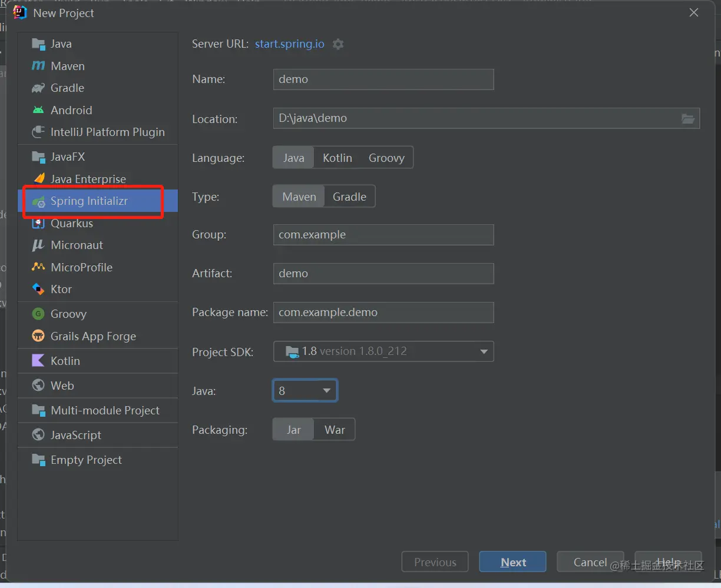Select MicroProfile in the project list
Viewport: 721px width, 588px height.
click(x=98, y=267)
